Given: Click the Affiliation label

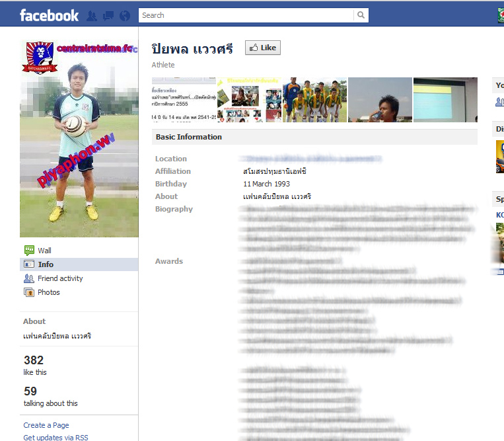Looking at the screenshot, I should coord(173,171).
